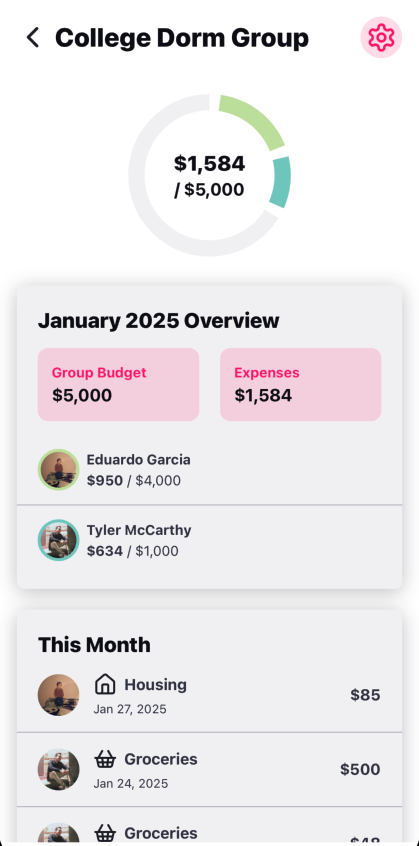Click the $1,584 total in the chart center

point(209,163)
